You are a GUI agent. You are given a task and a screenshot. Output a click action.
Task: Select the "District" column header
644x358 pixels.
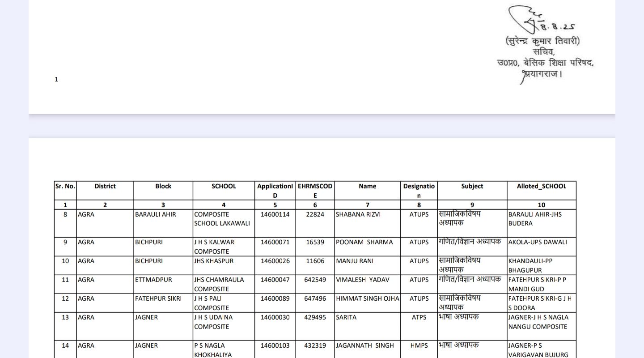pyautogui.click(x=105, y=186)
